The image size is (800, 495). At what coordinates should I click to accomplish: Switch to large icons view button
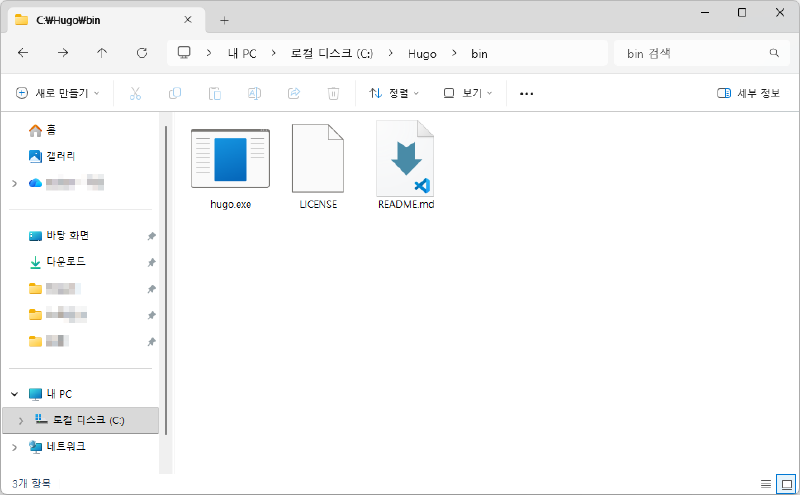click(x=786, y=483)
